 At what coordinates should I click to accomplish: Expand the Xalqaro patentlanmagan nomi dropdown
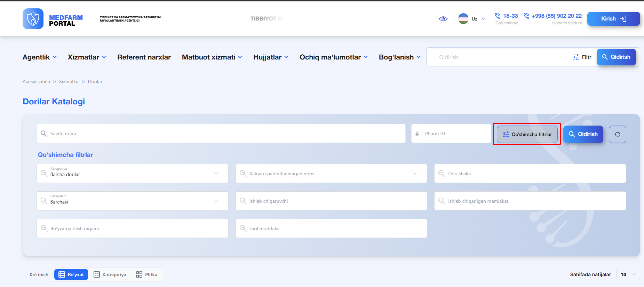coord(331,173)
